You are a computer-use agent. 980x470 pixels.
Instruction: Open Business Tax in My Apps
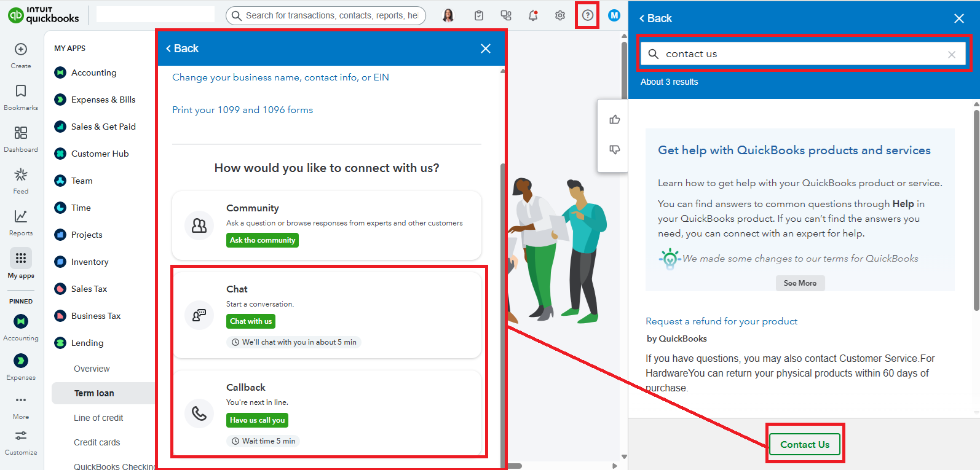click(x=87, y=316)
